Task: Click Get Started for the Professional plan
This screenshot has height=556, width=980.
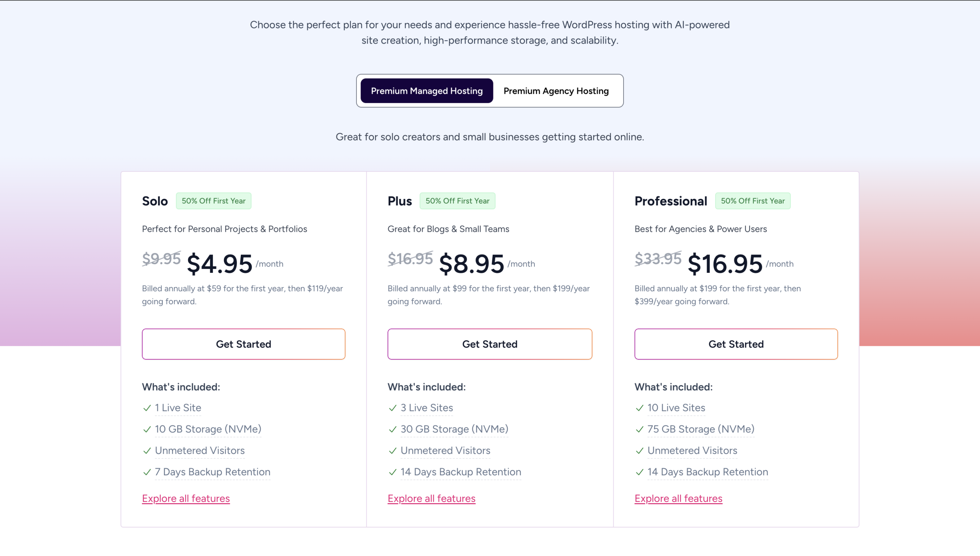Action: click(736, 344)
